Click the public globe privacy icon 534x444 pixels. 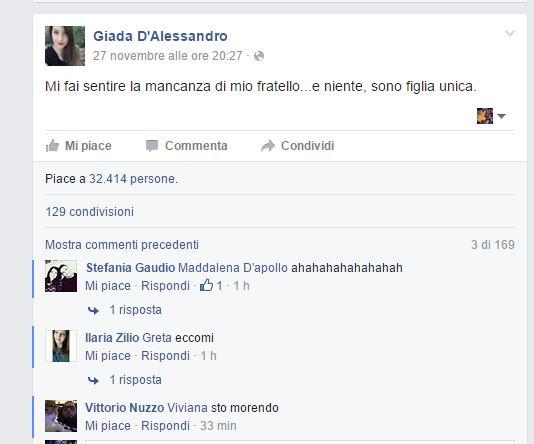(x=259, y=56)
